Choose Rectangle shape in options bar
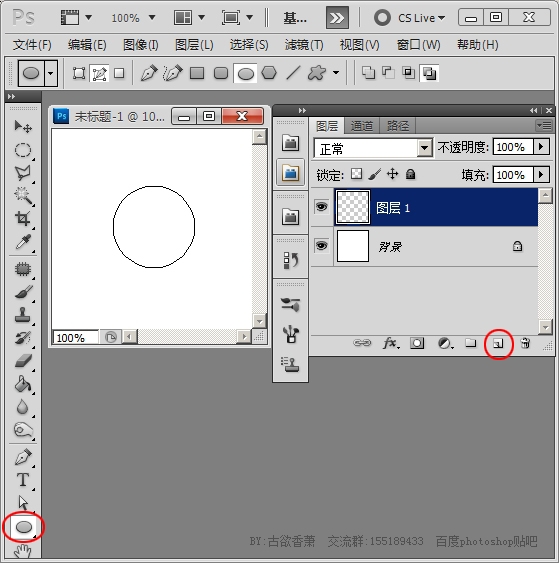This screenshot has height=563, width=559. [197, 73]
